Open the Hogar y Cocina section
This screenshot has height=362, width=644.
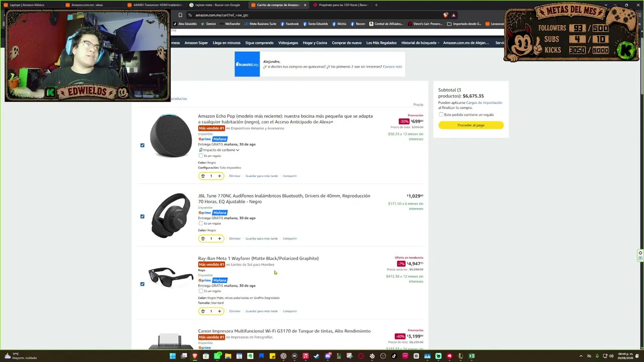pos(315,43)
